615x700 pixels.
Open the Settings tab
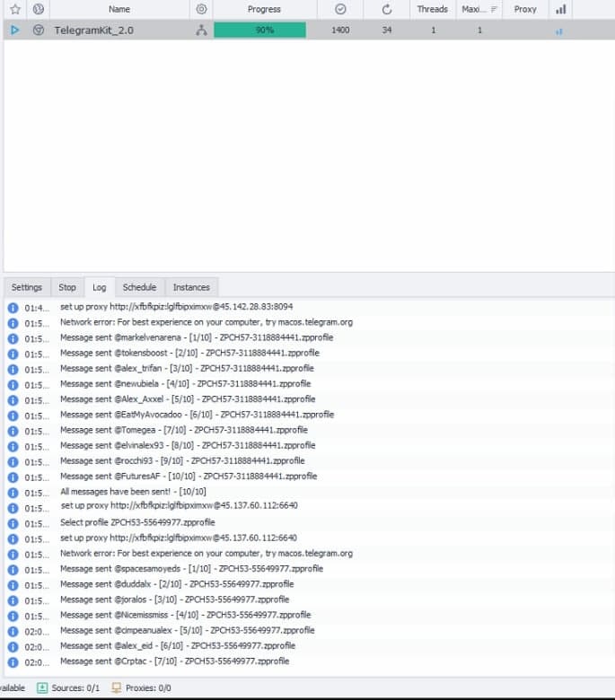27,287
